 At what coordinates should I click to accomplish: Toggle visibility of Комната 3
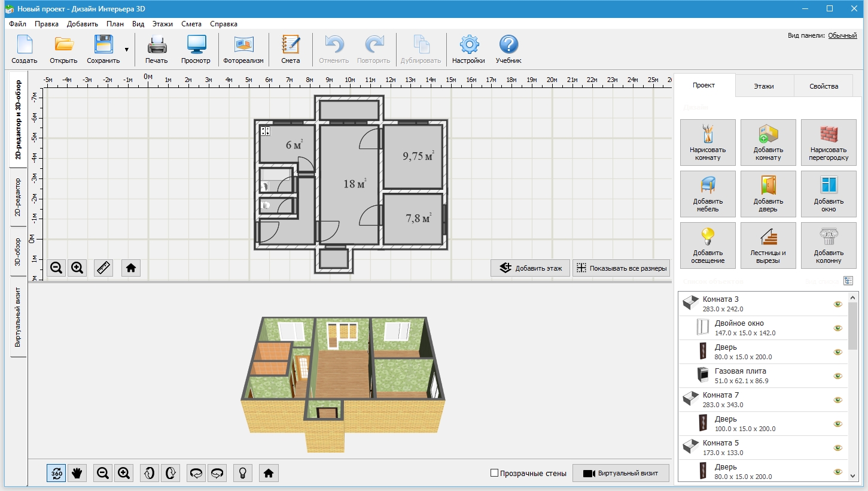pyautogui.click(x=837, y=304)
